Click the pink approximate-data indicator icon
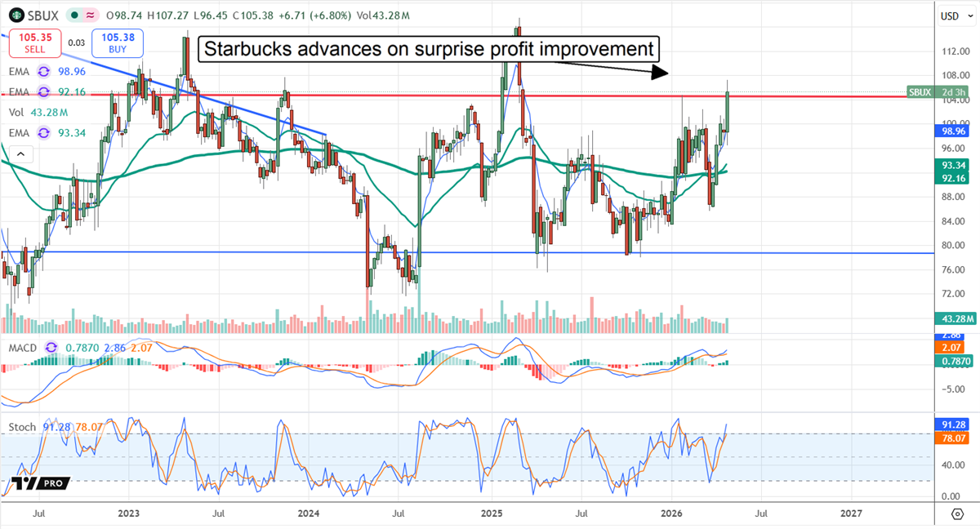Screen dimensions: 980x529 coord(91,16)
